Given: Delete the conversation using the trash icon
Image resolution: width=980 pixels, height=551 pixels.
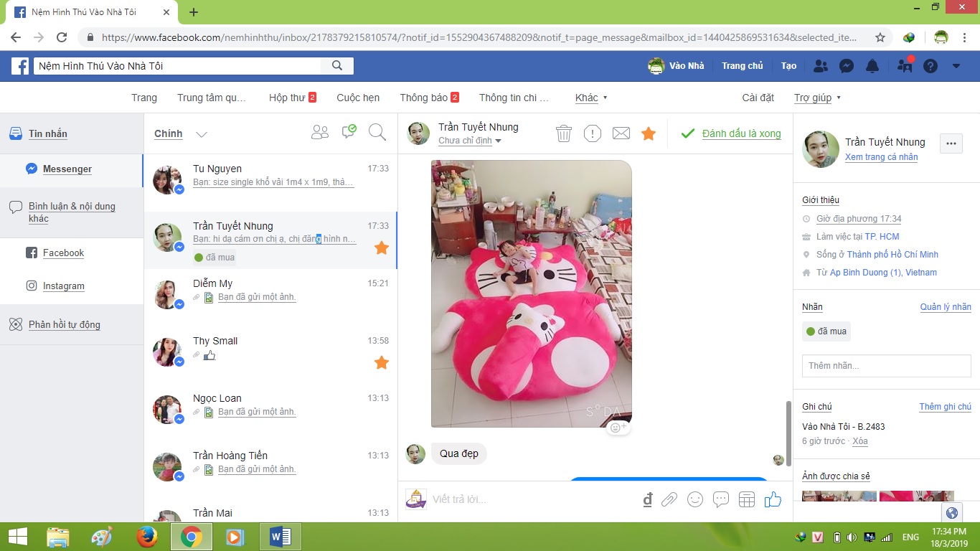Looking at the screenshot, I should 564,133.
